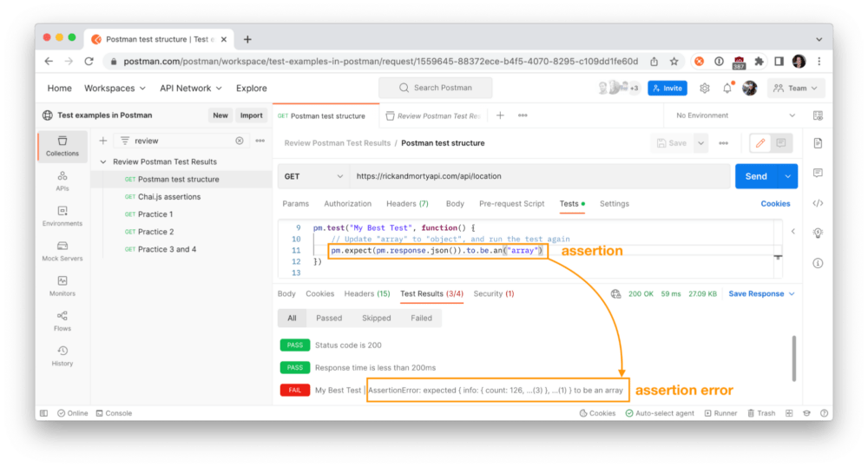Click the Import button
Viewport: 868px width, 467px height.
[x=252, y=115]
